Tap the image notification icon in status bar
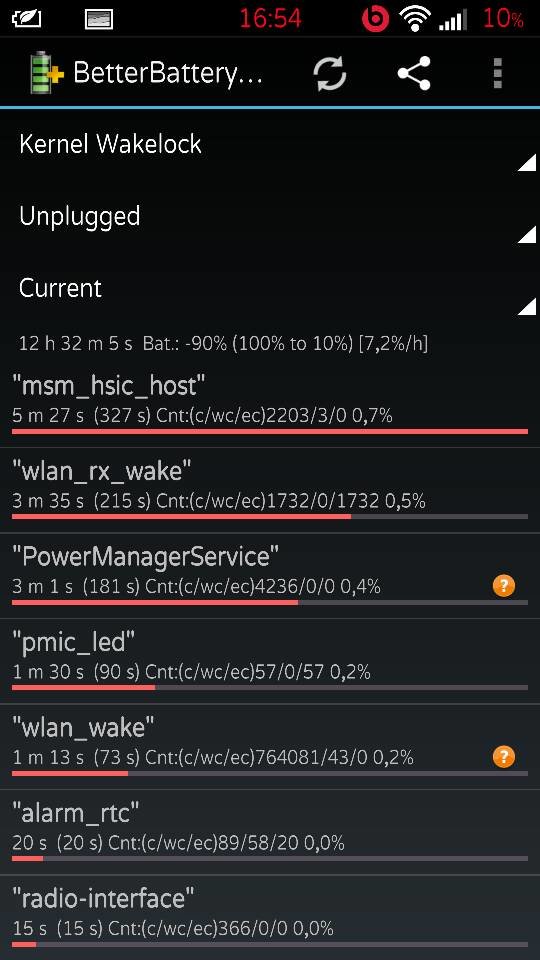540x960 pixels. click(98, 19)
